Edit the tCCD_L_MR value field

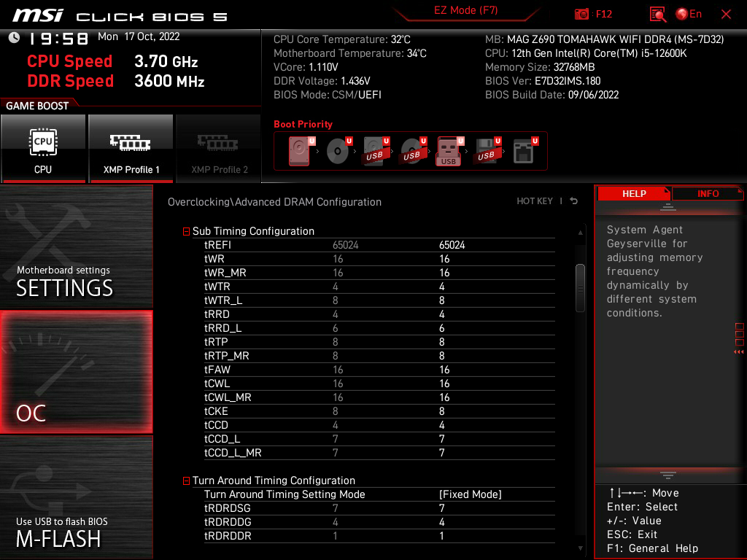(x=442, y=453)
